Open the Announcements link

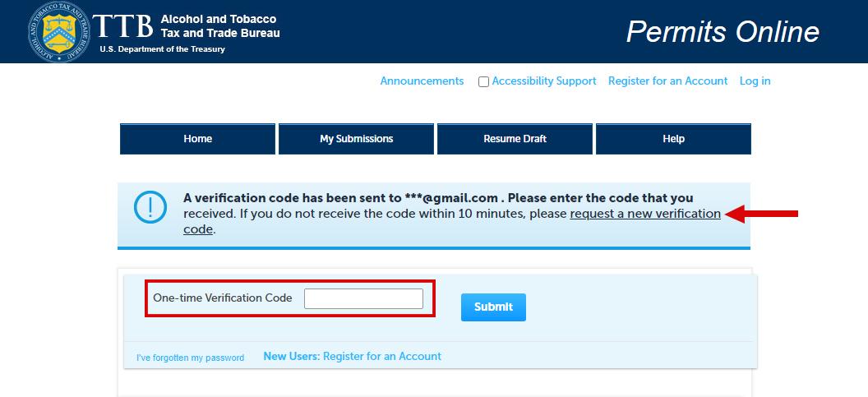click(422, 81)
